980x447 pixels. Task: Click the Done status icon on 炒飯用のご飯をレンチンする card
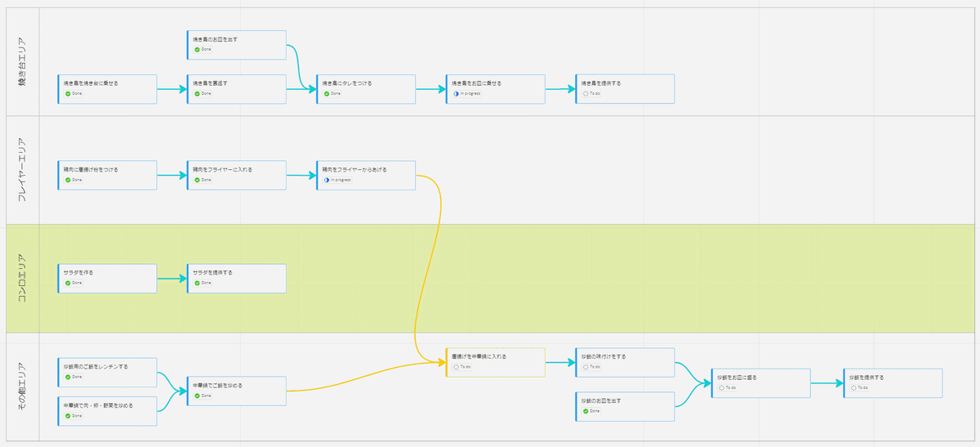click(x=68, y=377)
